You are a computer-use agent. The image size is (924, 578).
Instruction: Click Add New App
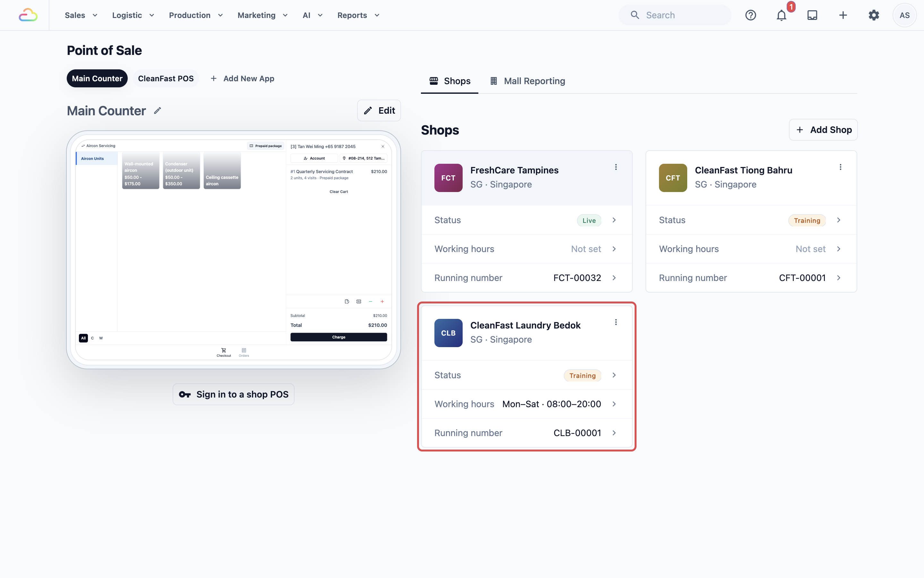click(x=242, y=78)
